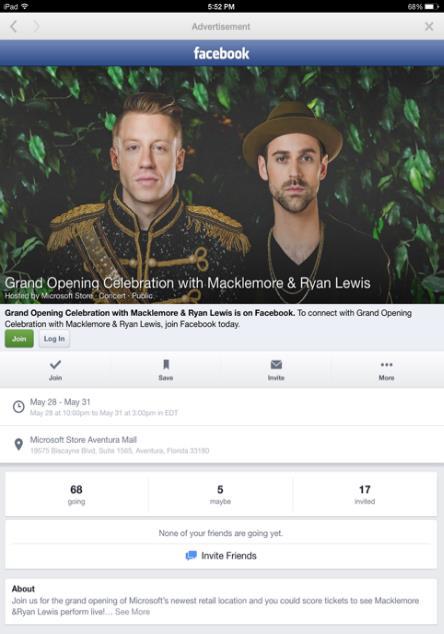Tap Invite Friends link

click(221, 556)
